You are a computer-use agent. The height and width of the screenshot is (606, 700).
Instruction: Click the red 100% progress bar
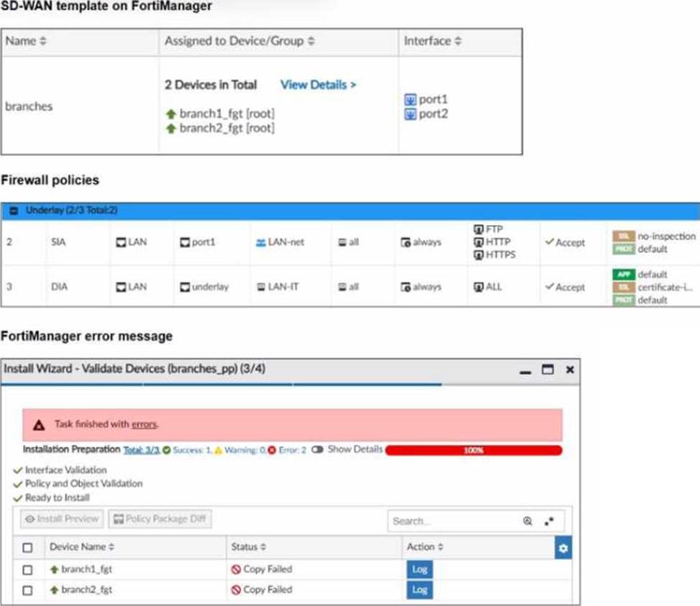tap(473, 450)
